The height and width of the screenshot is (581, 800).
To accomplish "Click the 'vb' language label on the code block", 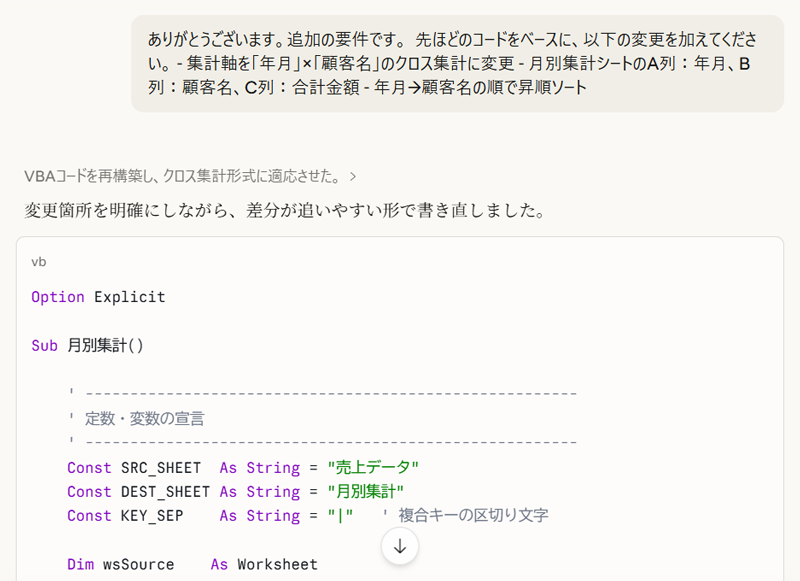I will 40,261.
